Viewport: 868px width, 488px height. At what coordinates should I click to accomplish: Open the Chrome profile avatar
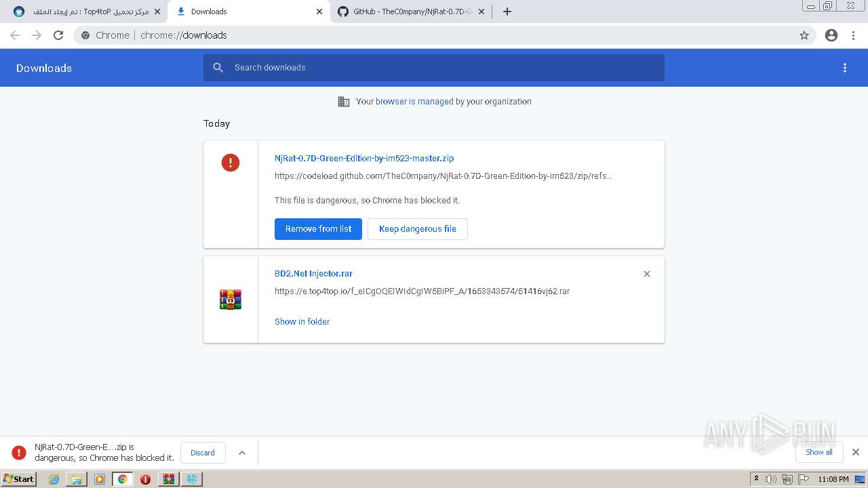[831, 35]
